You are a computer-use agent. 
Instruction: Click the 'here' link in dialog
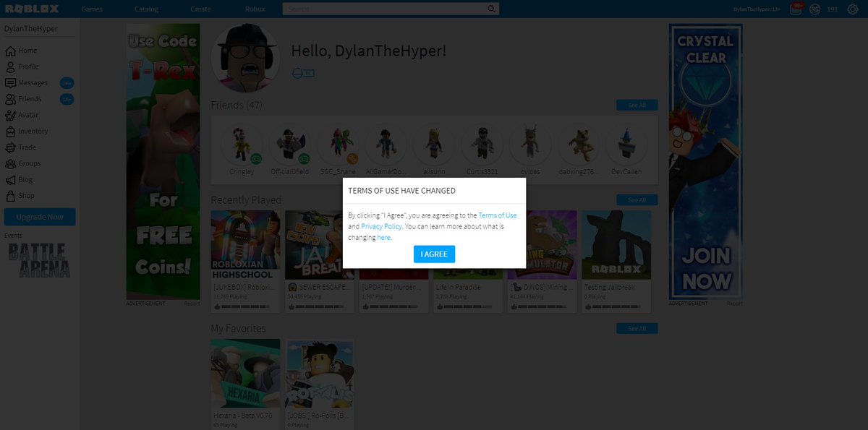(384, 237)
